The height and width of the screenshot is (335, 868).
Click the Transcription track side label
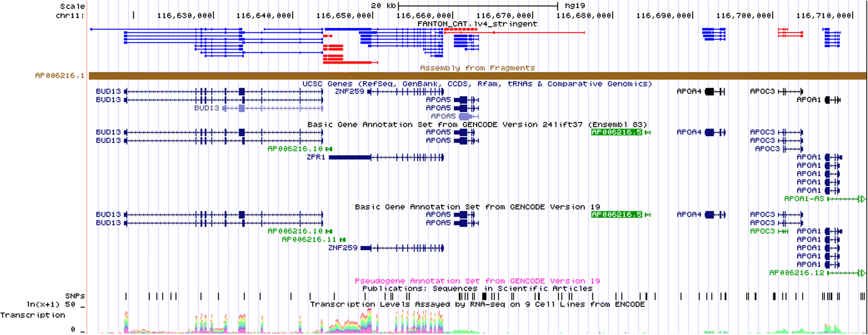pyautogui.click(x=33, y=315)
